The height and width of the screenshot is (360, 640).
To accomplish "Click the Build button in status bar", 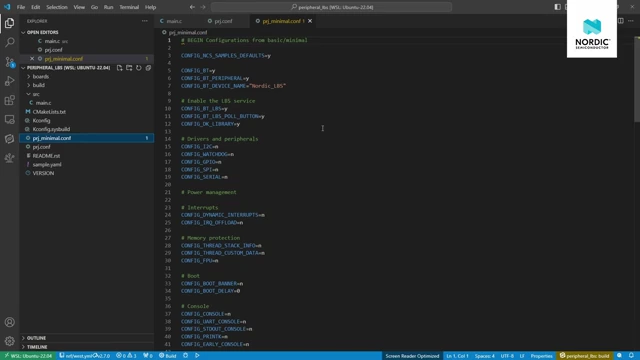I will pos(168,356).
